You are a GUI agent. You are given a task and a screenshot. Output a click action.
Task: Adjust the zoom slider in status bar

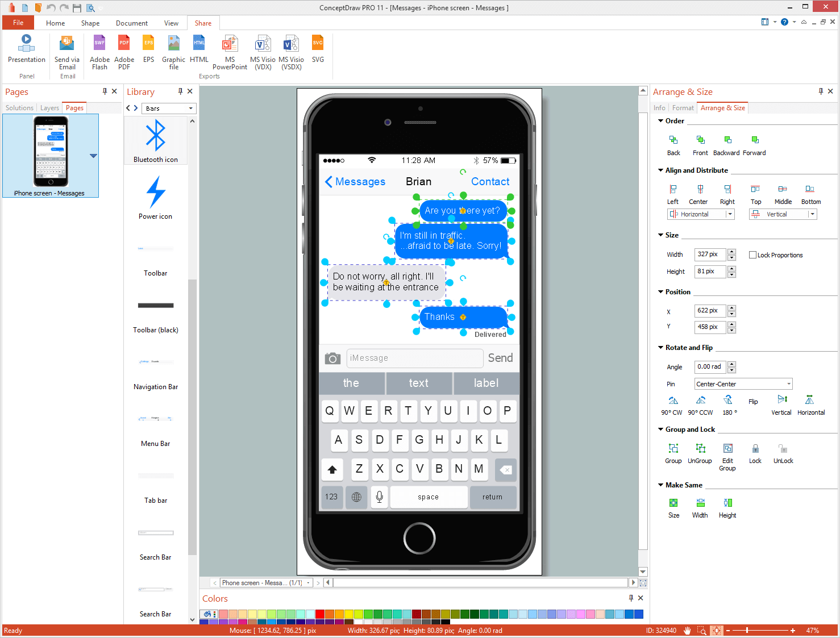pos(747,631)
